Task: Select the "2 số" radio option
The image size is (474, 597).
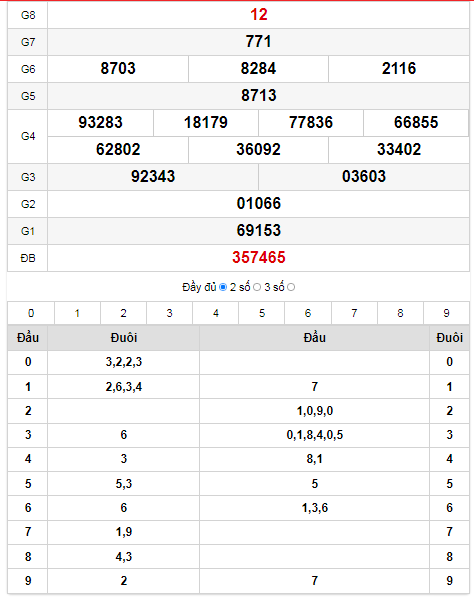Action: (x=257, y=287)
